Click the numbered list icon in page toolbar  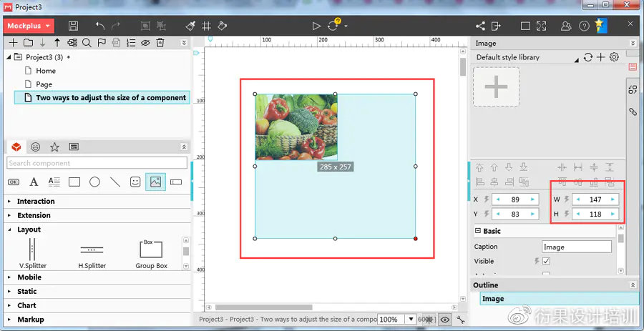(x=131, y=42)
